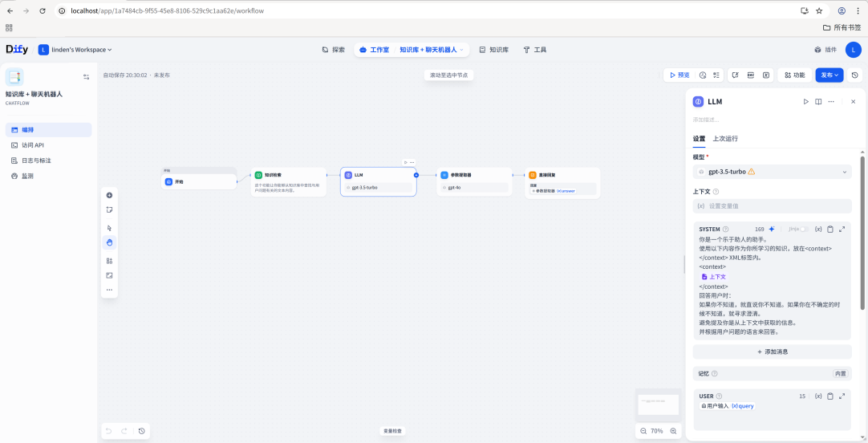Click the add node plus icon
Image resolution: width=868 pixels, height=443 pixels.
click(x=109, y=195)
